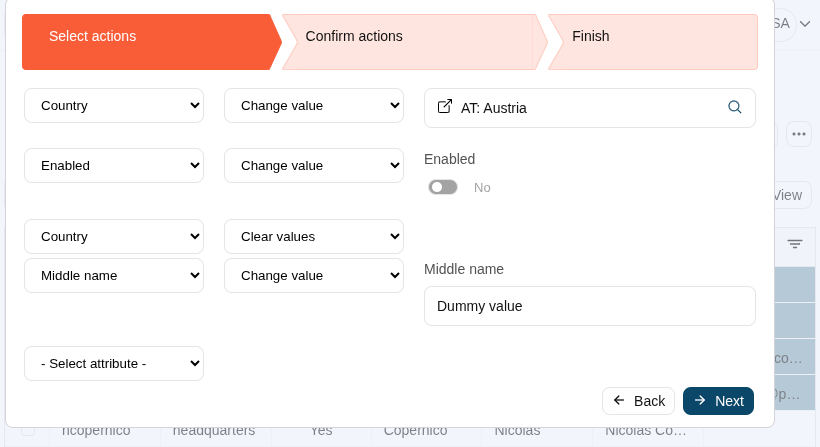
Task: Expand the Select attribute dropdown
Action: click(114, 364)
